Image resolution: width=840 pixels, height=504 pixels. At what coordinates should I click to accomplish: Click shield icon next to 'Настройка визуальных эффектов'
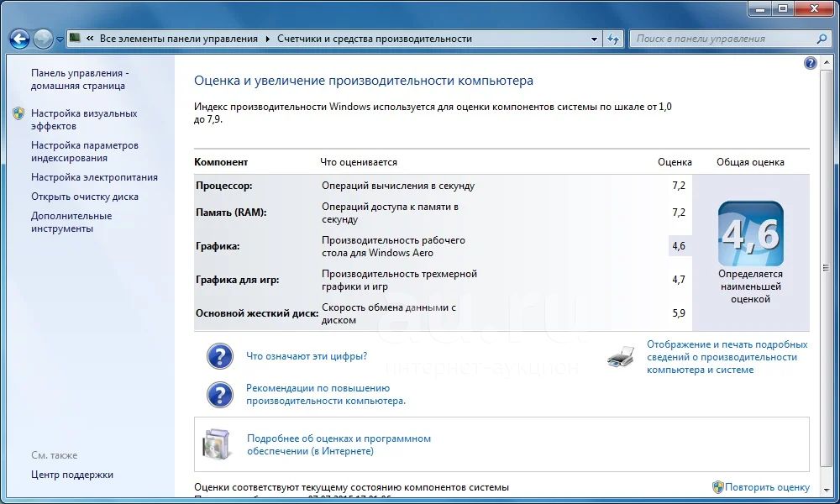18,113
